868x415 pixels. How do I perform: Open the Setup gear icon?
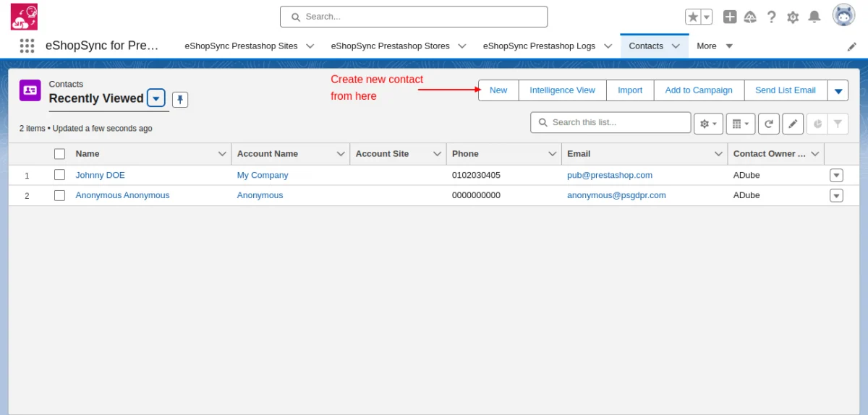click(793, 17)
